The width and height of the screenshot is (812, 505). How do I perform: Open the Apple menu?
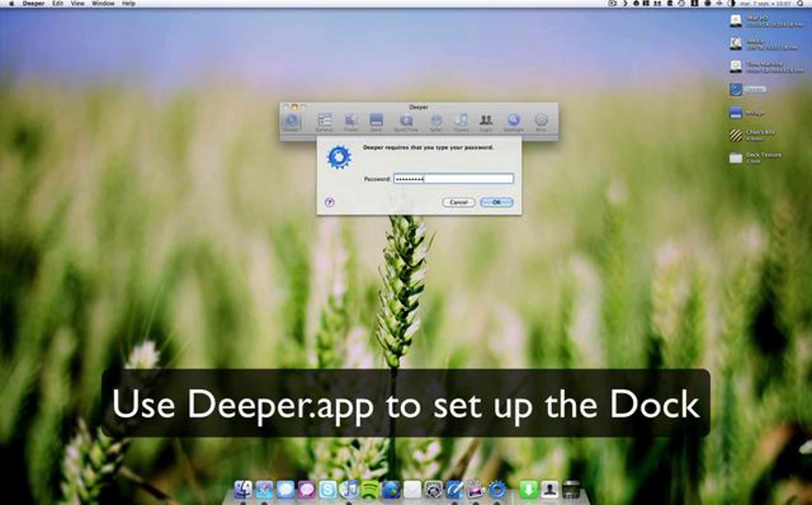tap(12, 4)
